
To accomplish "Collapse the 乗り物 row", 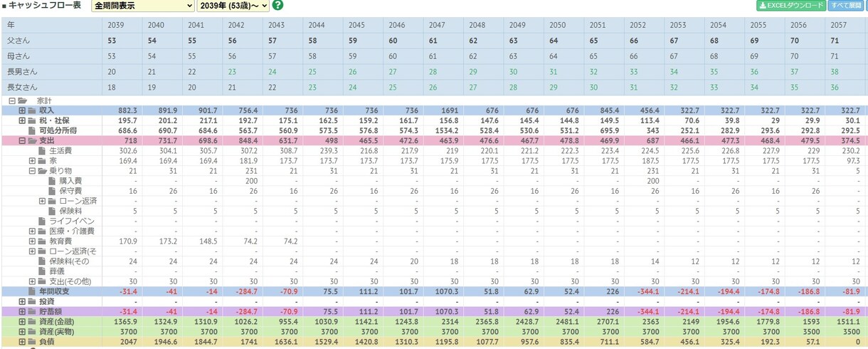I will point(32,171).
